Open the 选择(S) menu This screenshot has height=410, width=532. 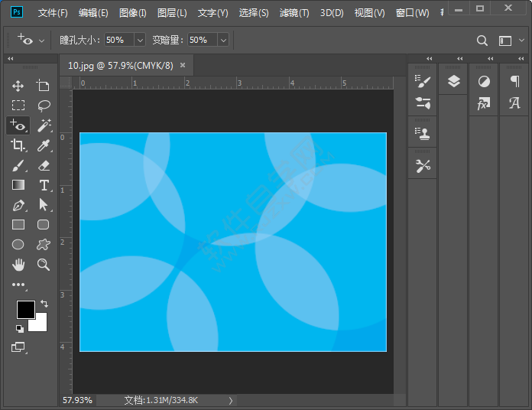254,13
